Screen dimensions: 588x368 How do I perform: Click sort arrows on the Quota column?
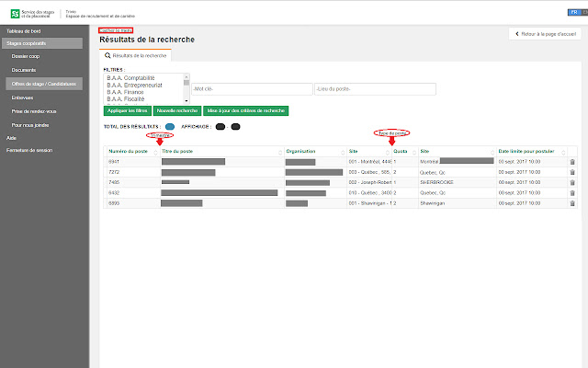click(414, 152)
